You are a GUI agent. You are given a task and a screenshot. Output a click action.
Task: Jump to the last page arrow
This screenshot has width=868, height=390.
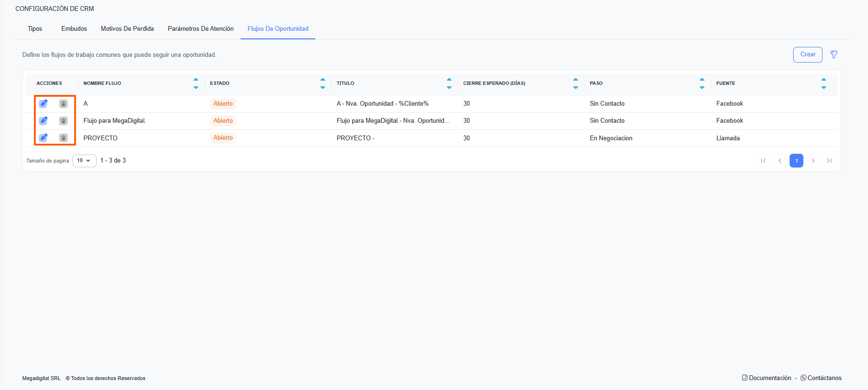[x=829, y=161]
